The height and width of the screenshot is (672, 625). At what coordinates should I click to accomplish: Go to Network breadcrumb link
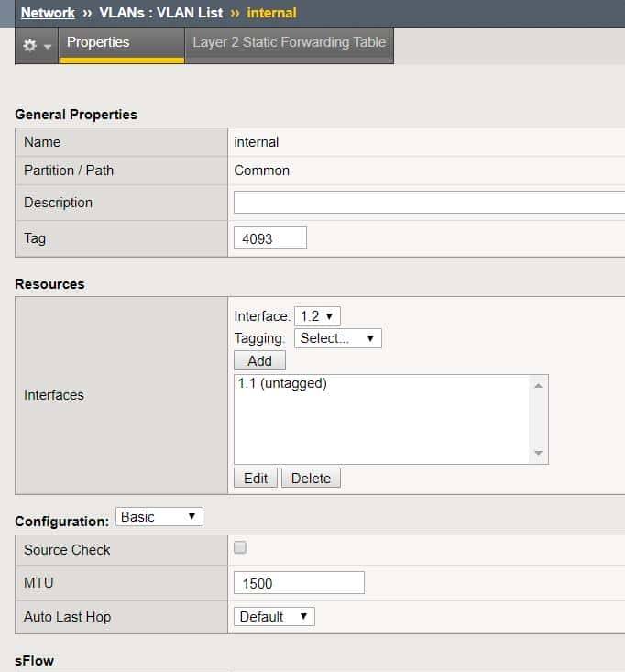click(x=48, y=13)
